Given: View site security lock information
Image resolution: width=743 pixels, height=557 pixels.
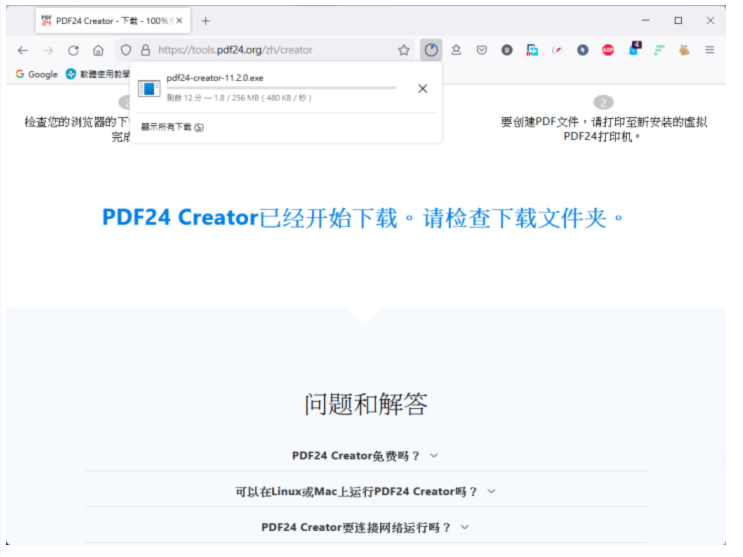Looking at the screenshot, I should (145, 50).
